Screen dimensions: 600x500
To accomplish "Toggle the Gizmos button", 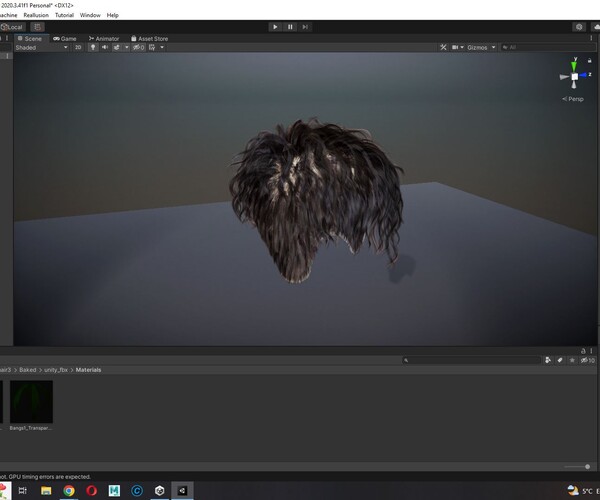I will (x=477, y=47).
